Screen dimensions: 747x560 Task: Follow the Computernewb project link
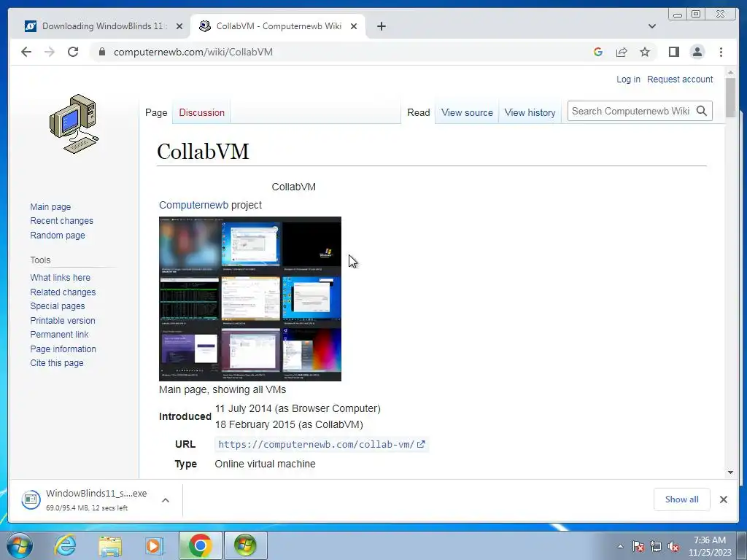click(193, 205)
